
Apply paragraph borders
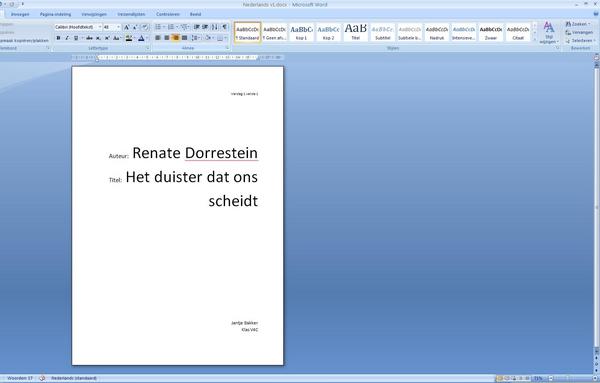pyautogui.click(x=220, y=38)
